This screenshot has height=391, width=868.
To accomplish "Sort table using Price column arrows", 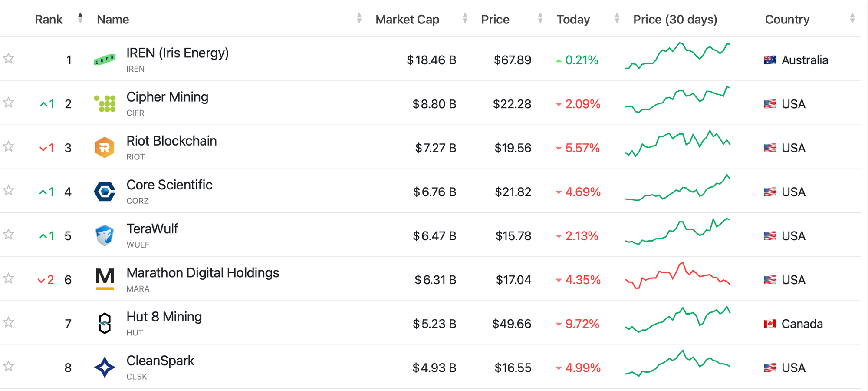I will [540, 18].
